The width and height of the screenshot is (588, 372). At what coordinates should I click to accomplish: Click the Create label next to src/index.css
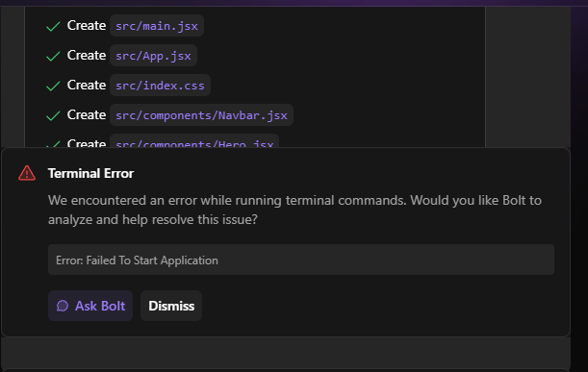point(87,85)
